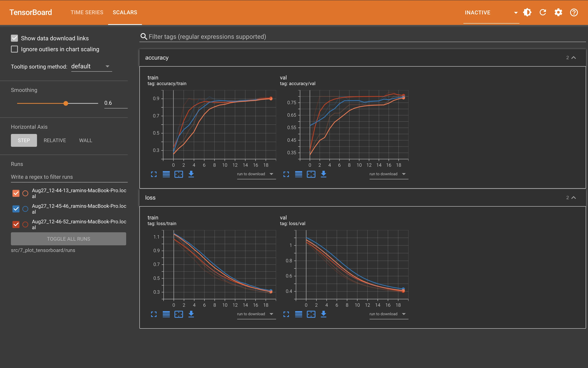Download data from the loss/val chart

(x=323, y=314)
